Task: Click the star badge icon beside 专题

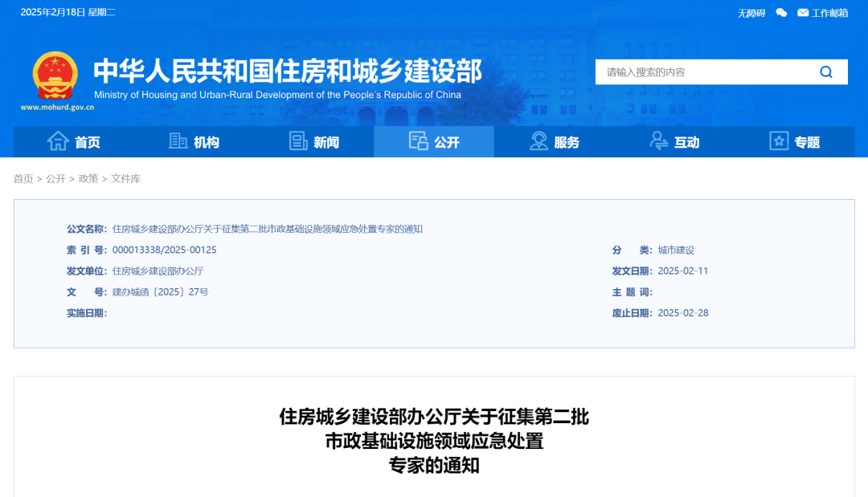Action: coord(778,141)
